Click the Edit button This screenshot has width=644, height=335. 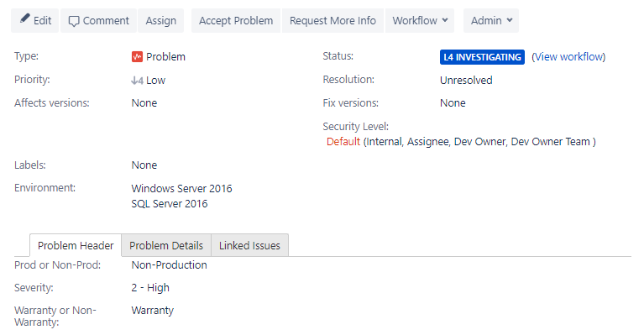(x=35, y=20)
